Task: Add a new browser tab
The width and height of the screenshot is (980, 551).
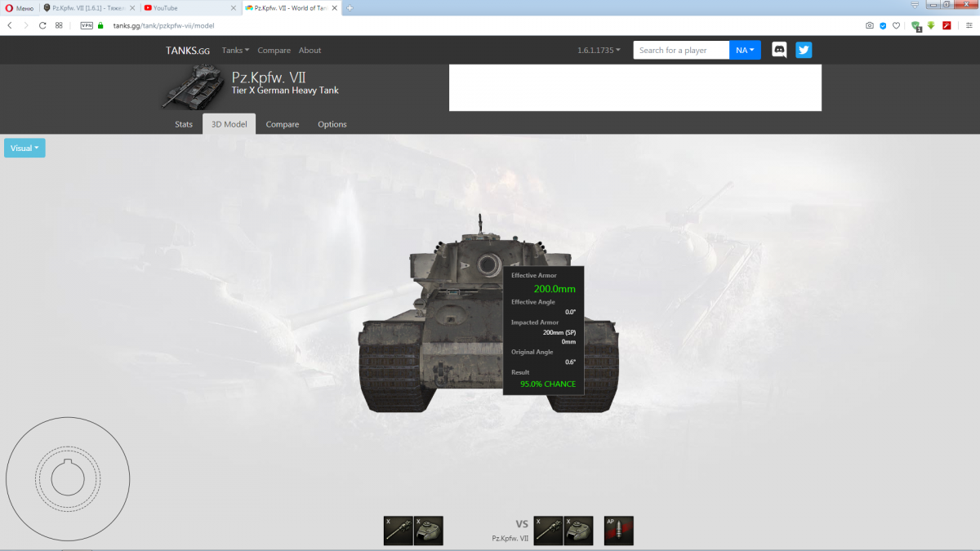Action: tap(350, 7)
